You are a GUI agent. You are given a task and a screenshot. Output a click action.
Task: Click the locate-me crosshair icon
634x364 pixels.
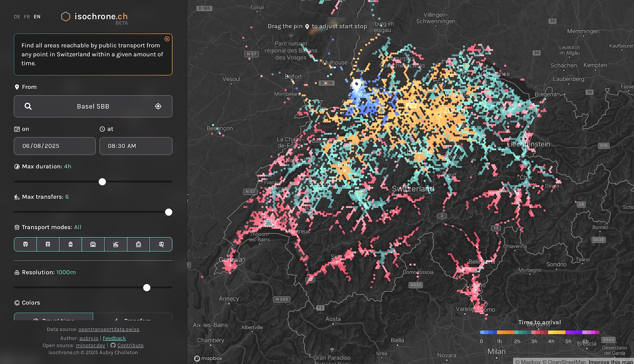(x=158, y=106)
